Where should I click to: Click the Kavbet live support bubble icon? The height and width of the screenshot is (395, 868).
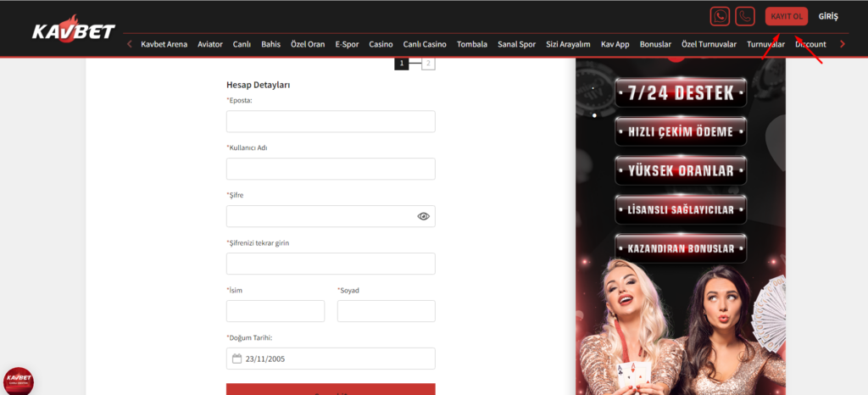click(x=19, y=381)
